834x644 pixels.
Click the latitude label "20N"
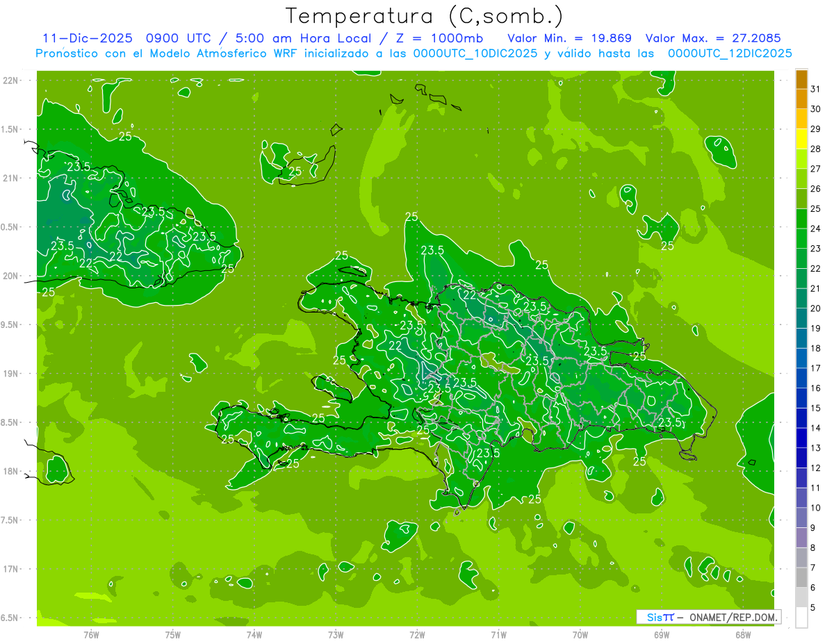pos(10,276)
